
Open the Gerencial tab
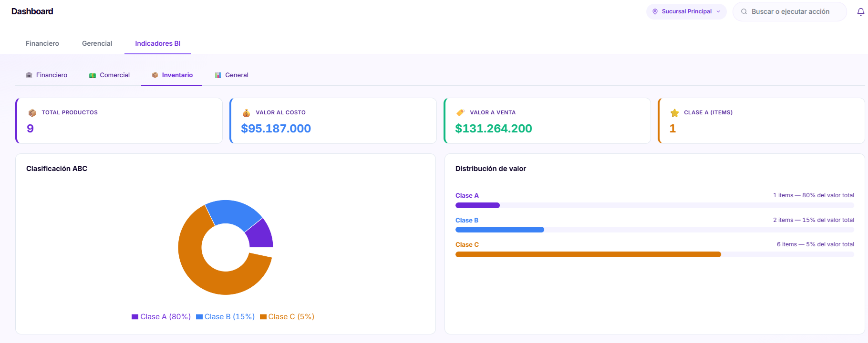(97, 43)
